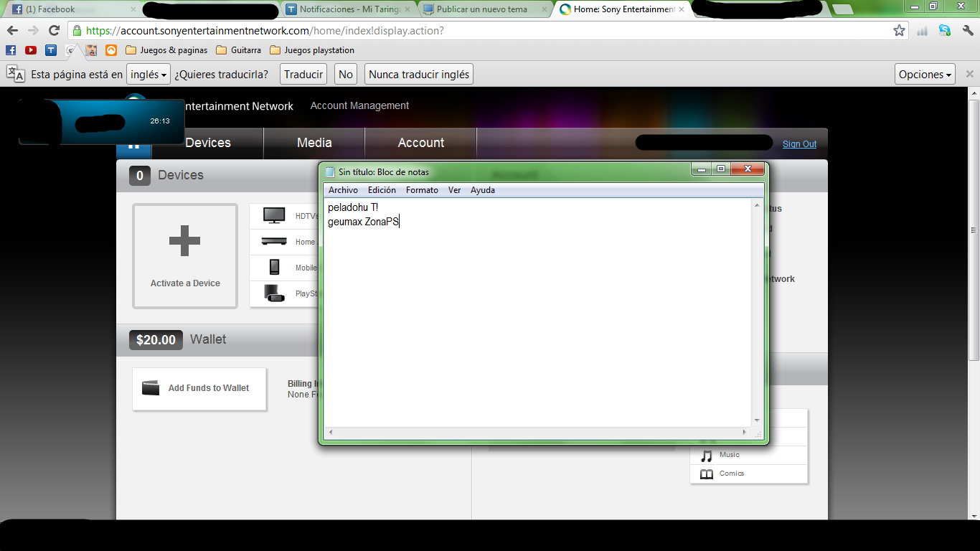Open the signal bars extension icon
980x551 pixels.
click(923, 31)
